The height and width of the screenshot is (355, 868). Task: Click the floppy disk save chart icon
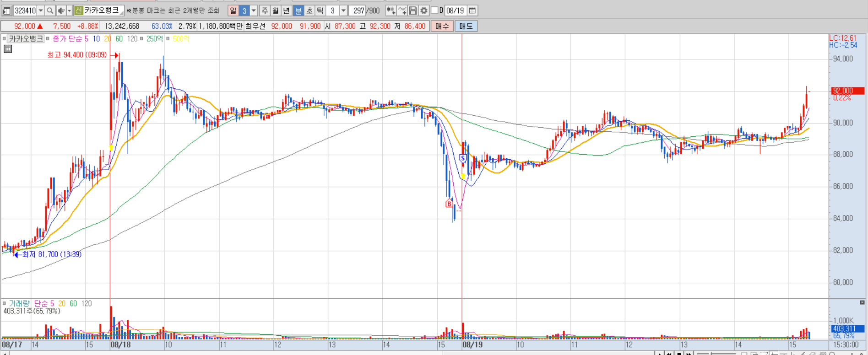[x=413, y=11]
